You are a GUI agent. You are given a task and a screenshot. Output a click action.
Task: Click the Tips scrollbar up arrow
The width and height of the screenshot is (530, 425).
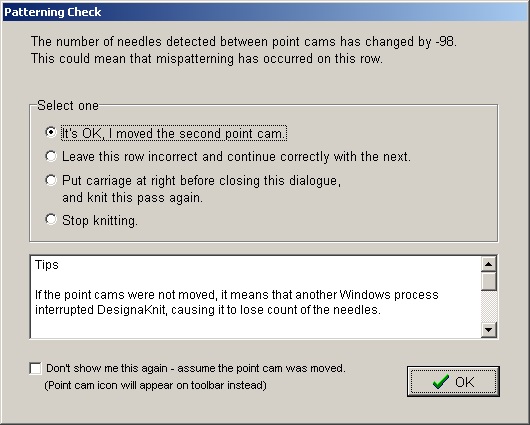point(488,264)
